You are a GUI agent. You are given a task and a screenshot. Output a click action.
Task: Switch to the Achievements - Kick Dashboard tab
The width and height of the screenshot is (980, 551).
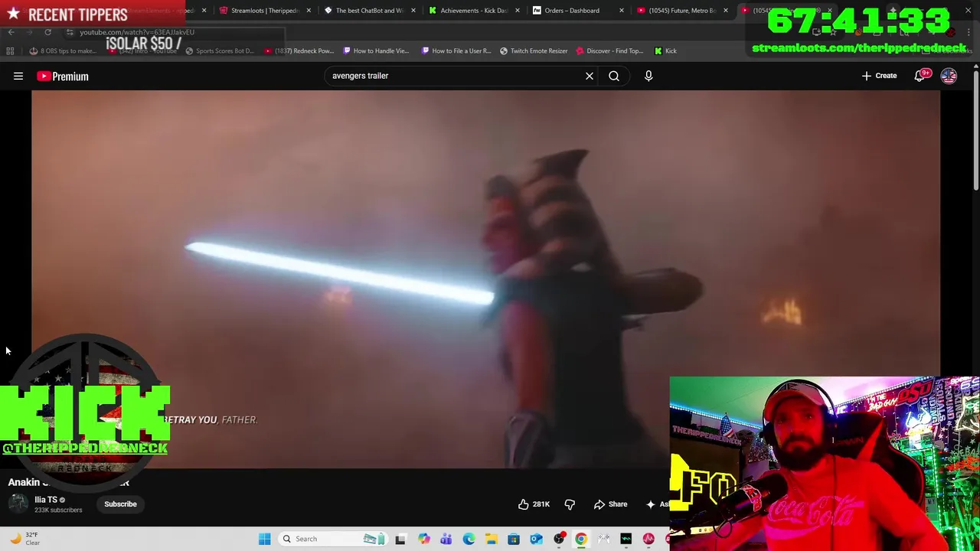point(474,11)
